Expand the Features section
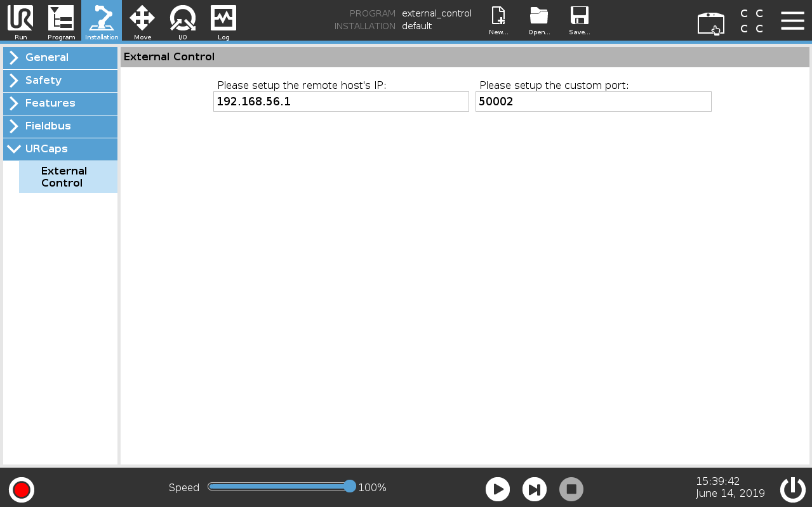Screen dimensions: 812x507 [60, 103]
